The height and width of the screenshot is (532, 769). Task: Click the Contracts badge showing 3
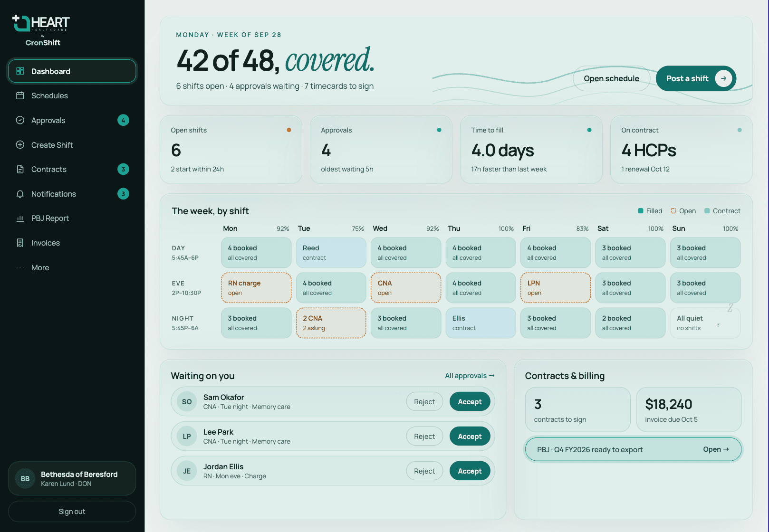[123, 169]
